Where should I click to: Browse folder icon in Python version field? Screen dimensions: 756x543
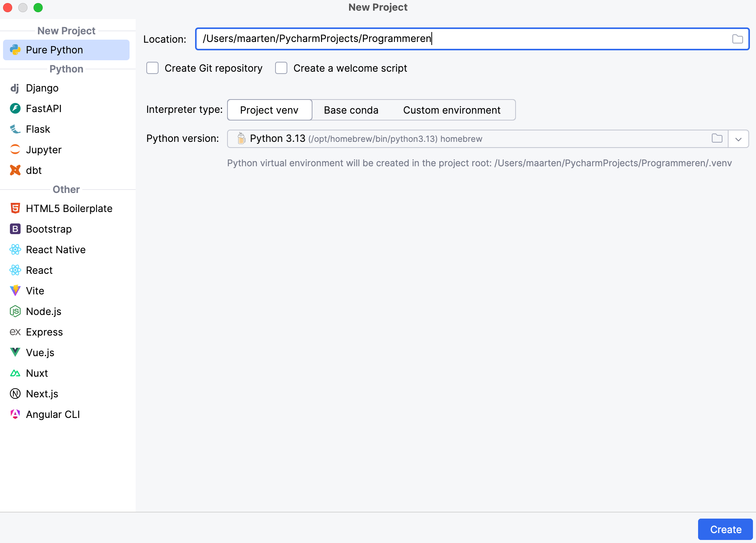coord(717,138)
